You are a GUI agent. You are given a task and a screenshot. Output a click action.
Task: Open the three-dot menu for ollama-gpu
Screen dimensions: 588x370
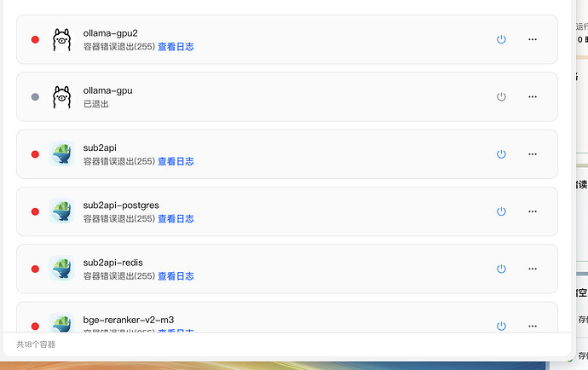533,97
